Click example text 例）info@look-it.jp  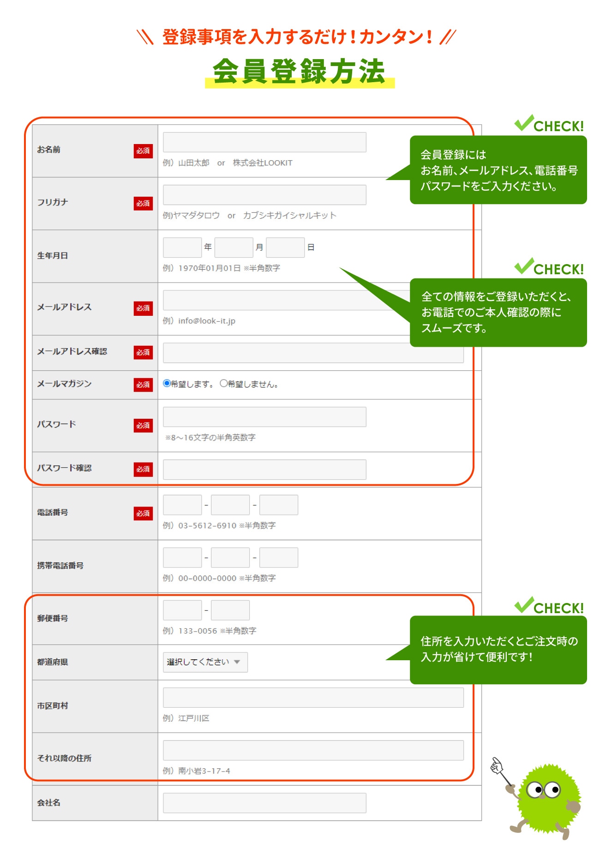pos(199,321)
